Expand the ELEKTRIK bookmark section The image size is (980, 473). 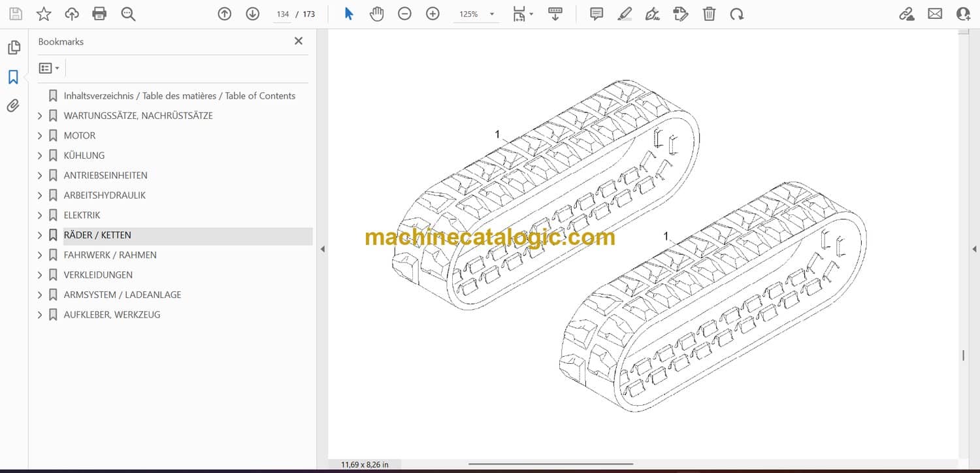[40, 216]
